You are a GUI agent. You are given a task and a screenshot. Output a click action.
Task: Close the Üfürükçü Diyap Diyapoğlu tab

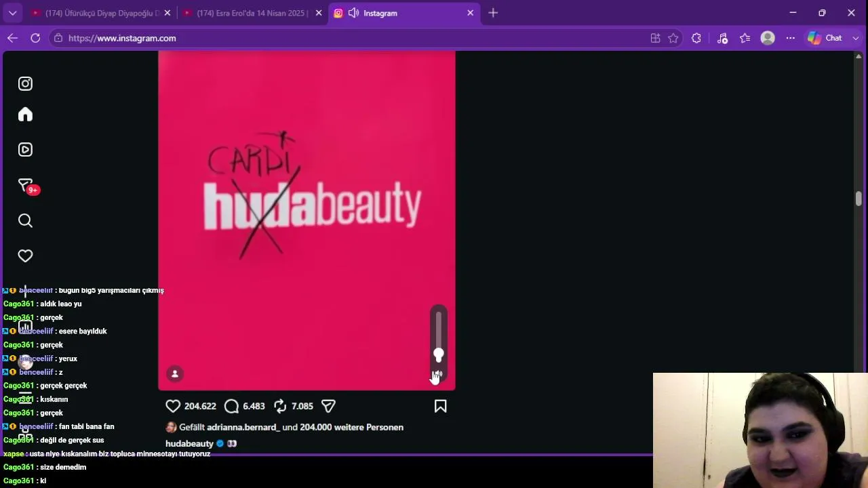(x=167, y=13)
